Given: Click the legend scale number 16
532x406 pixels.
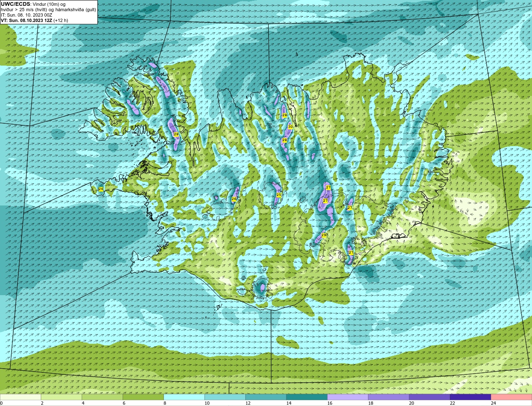Looking at the screenshot, I should (330, 403).
